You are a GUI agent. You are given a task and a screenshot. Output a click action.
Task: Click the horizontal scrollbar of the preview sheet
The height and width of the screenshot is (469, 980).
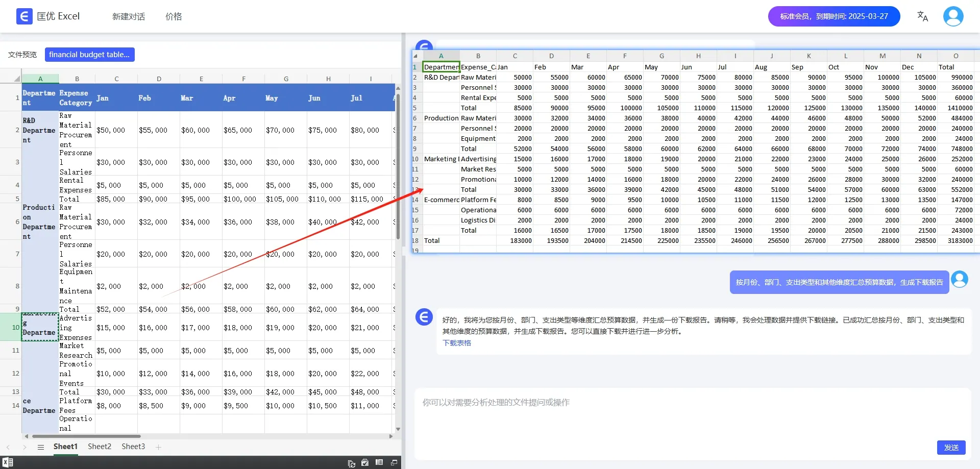[x=86, y=436]
